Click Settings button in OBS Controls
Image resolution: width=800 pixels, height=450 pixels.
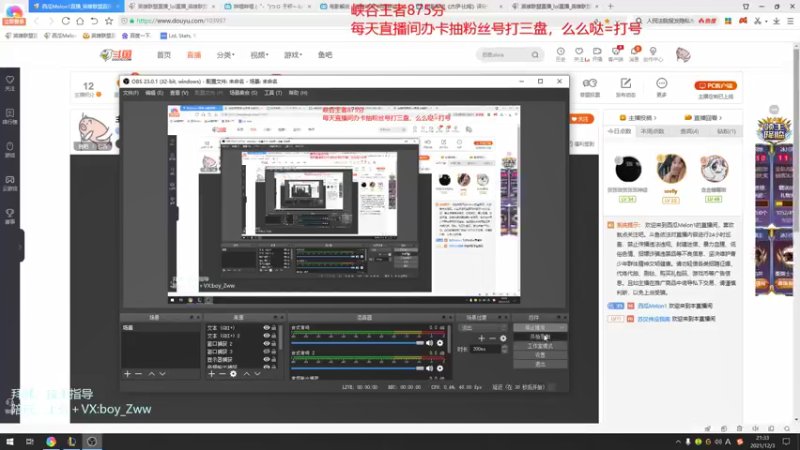click(x=540, y=355)
